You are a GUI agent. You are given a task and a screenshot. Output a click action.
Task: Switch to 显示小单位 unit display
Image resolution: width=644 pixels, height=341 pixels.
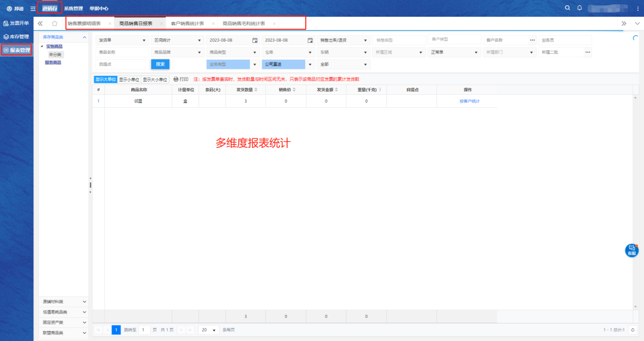(x=129, y=79)
